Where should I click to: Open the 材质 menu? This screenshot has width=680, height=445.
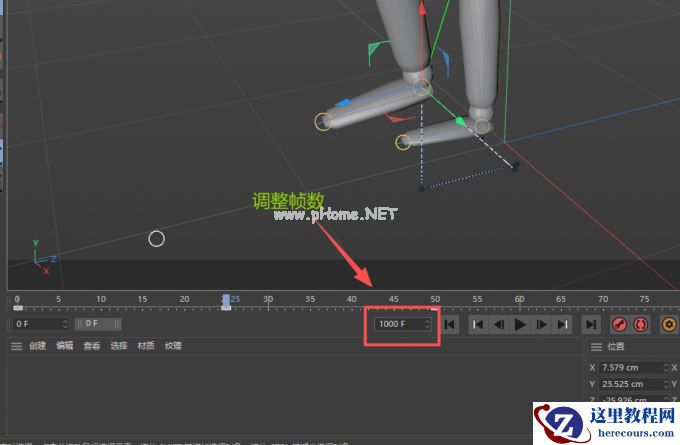pos(146,346)
